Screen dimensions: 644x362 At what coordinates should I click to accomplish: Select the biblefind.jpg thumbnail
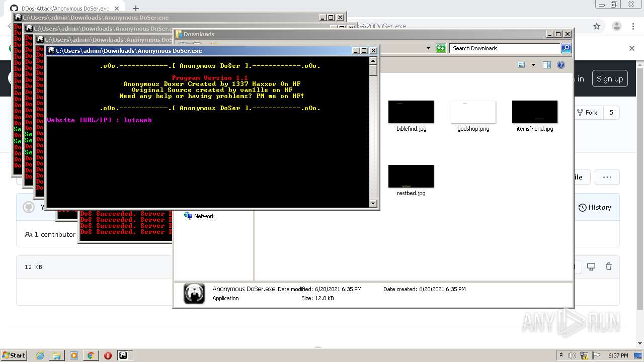pyautogui.click(x=411, y=112)
